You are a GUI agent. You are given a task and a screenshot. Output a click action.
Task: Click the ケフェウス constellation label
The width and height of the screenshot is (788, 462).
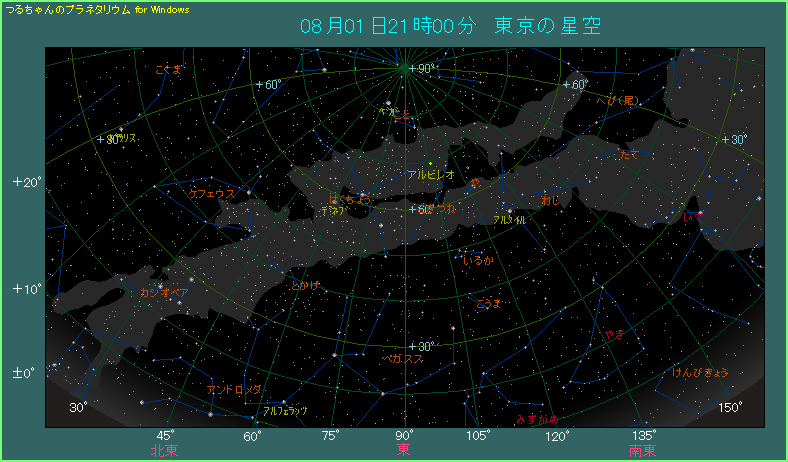(x=211, y=193)
